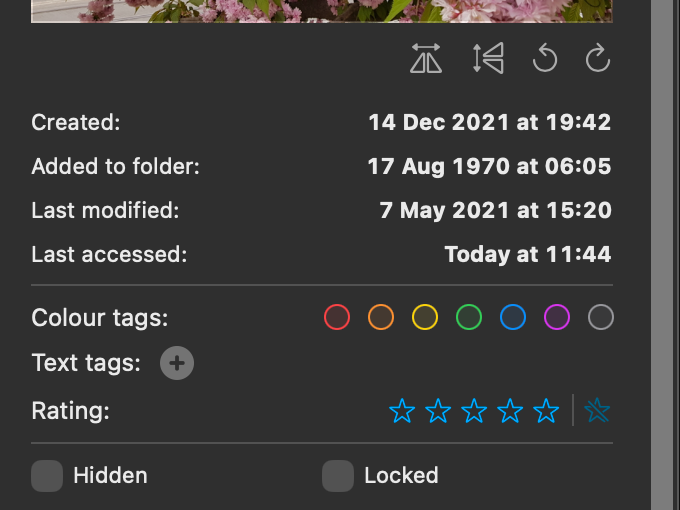Enable the Hidden checkbox

coord(47,476)
